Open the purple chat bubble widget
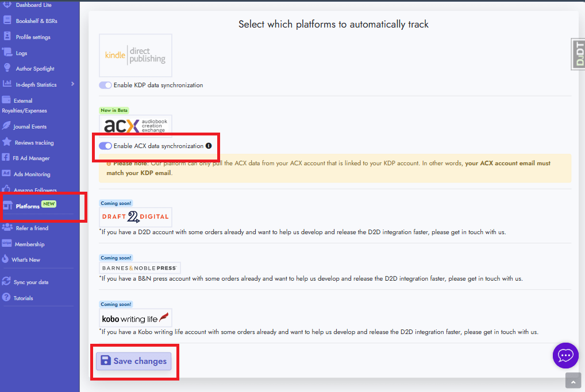Viewport: 585px width, 392px height. (x=565, y=355)
